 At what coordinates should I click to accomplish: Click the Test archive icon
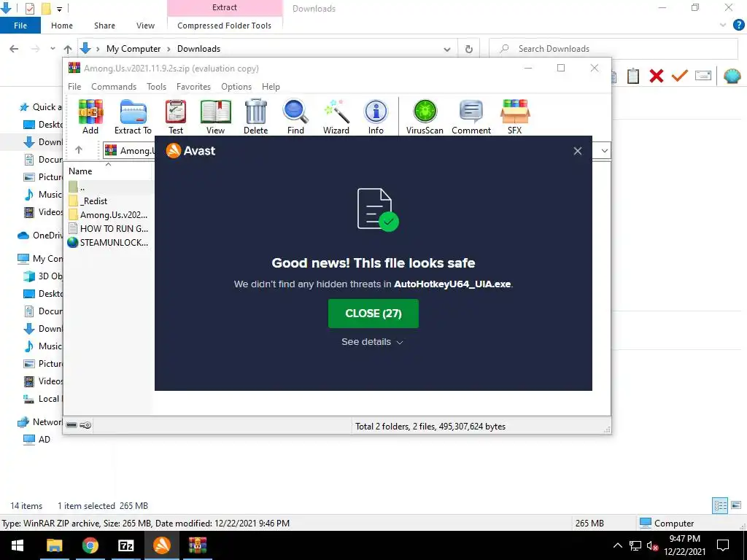pos(176,117)
